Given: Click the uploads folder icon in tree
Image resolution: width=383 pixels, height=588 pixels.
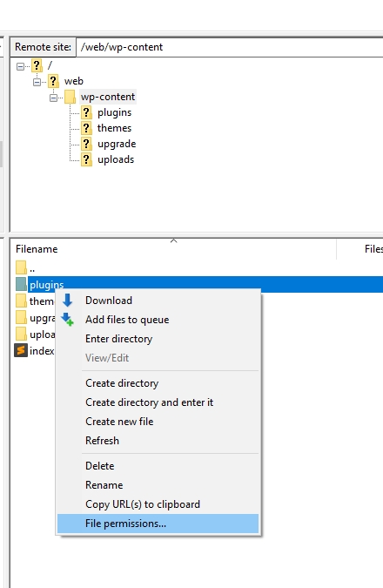Looking at the screenshot, I should click(86, 159).
